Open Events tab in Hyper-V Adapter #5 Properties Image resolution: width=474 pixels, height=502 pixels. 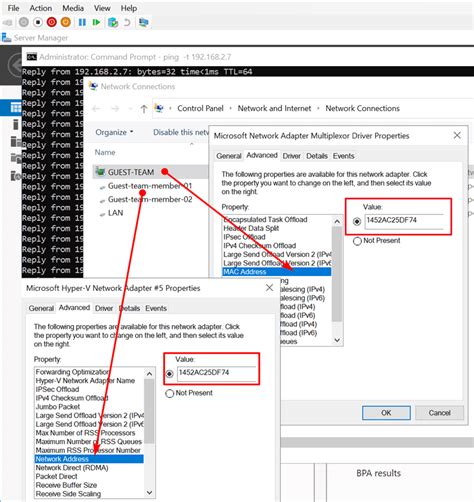pyautogui.click(x=156, y=308)
